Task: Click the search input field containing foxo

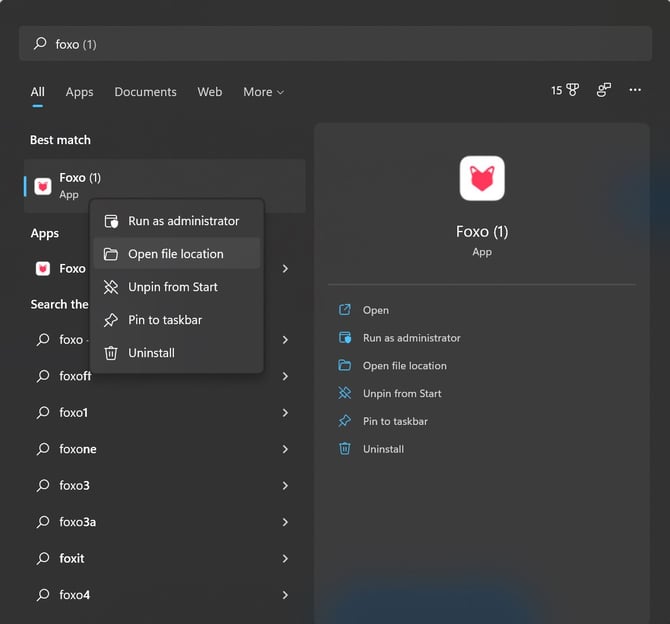Action: pos(335,44)
